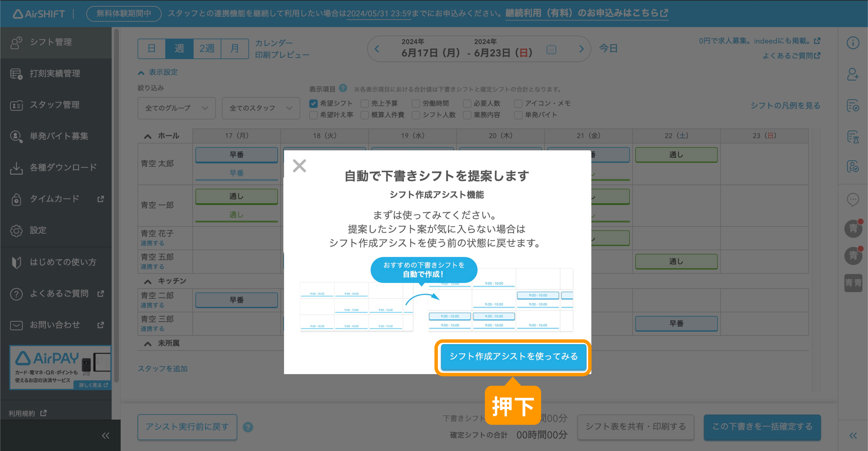Click the よくあるご質問 question mark icon in sidebar
868x451 pixels.
point(16,294)
